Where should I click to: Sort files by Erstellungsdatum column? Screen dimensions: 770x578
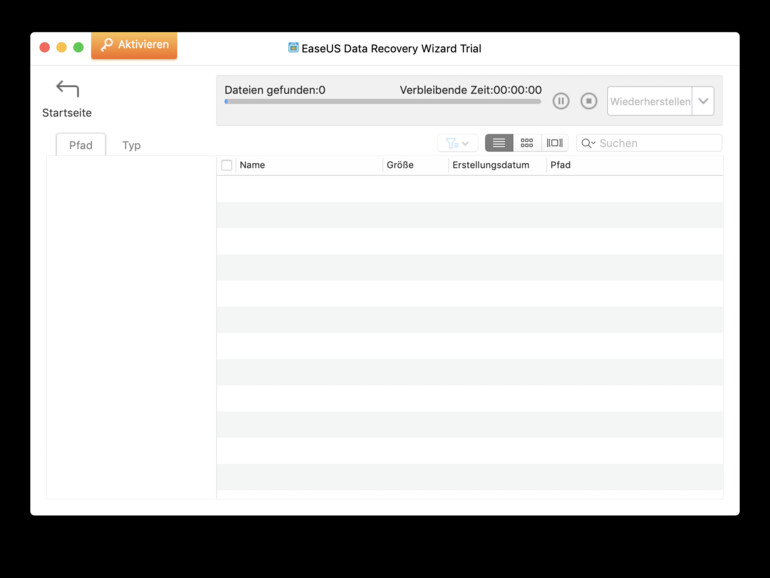coord(497,165)
